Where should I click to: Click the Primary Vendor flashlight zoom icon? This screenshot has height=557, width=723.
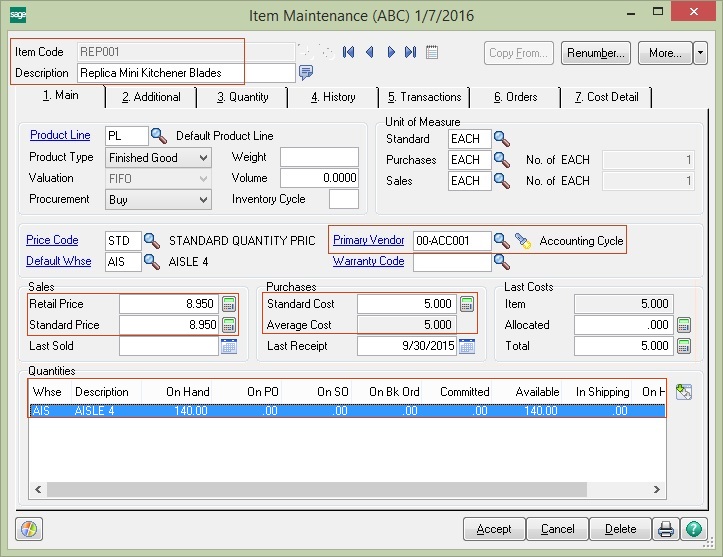[522, 240]
